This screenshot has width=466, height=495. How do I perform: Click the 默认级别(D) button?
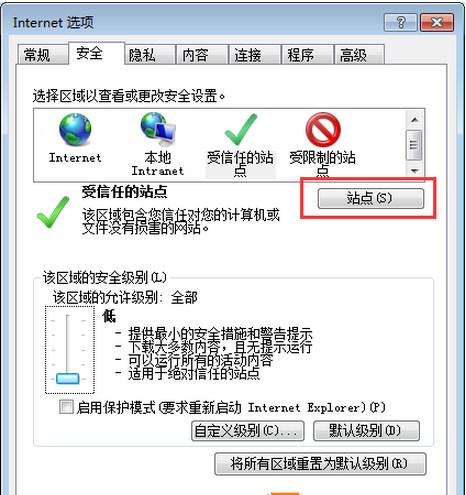pyautogui.click(x=366, y=431)
